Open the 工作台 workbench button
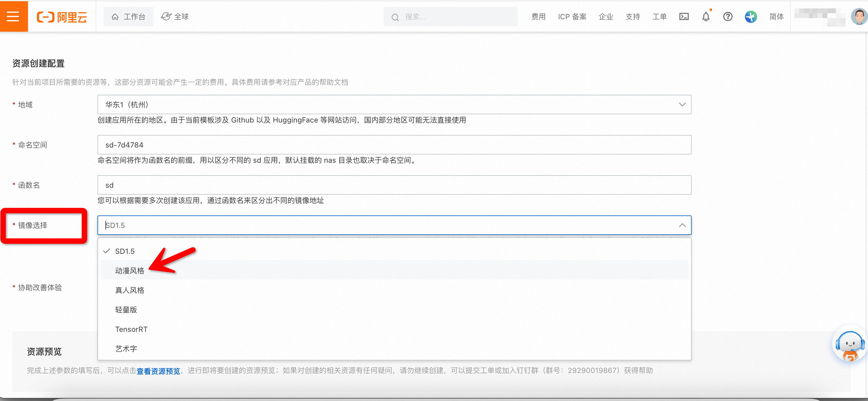This screenshot has width=868, height=401. 129,16
